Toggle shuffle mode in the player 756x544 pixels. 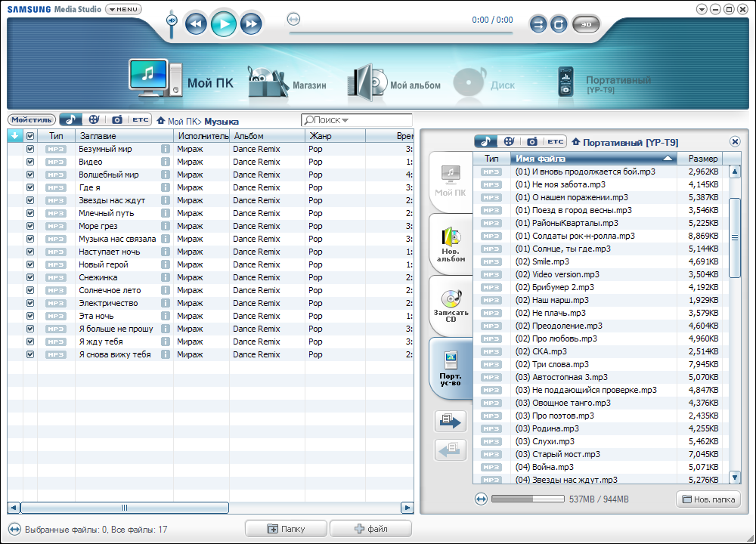pos(538,25)
